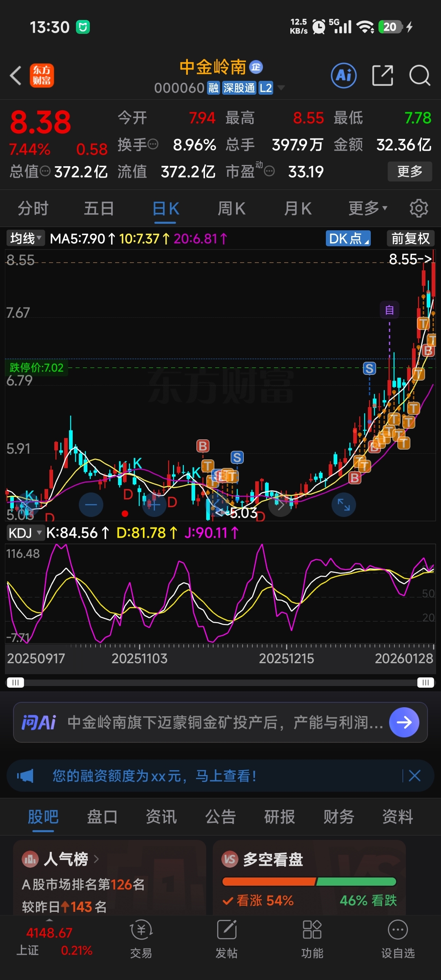Tap the 深股通 badge

click(x=239, y=88)
